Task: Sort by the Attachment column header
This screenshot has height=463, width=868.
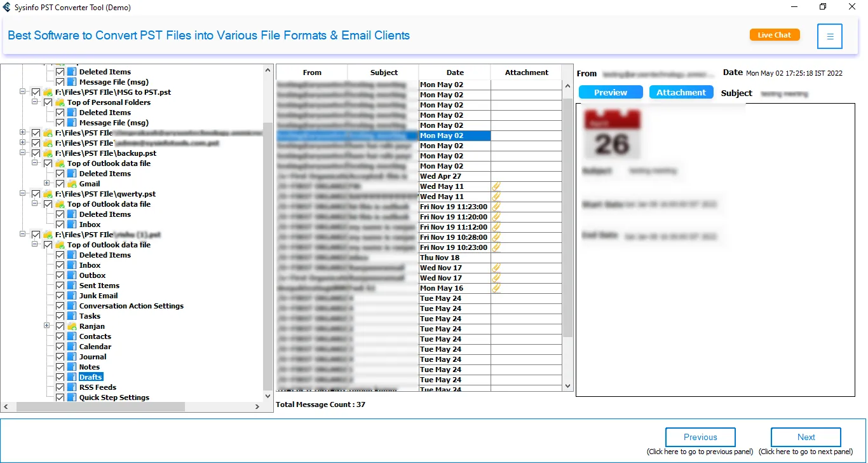Action: (527, 73)
